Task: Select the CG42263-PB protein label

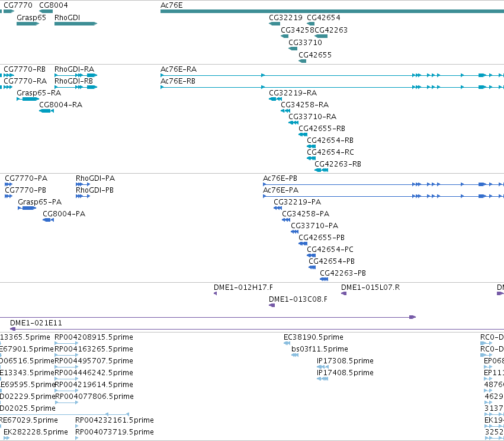Action: click(343, 273)
